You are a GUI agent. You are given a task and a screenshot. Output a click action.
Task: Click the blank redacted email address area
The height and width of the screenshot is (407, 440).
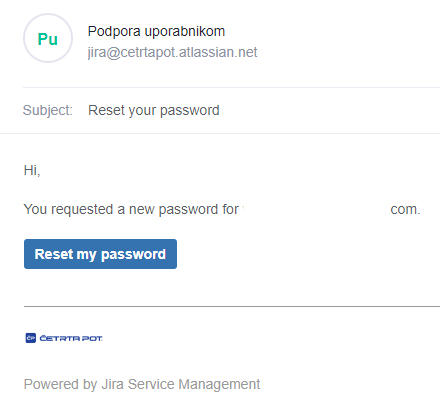[316, 209]
